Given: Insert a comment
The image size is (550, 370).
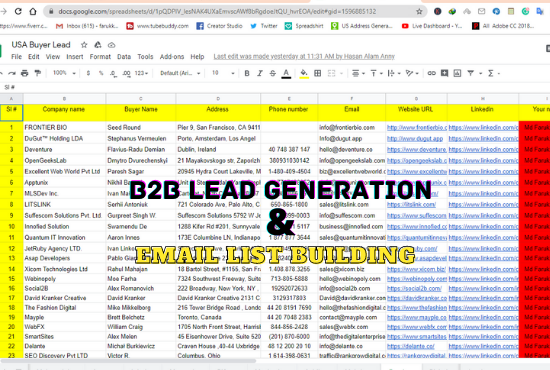Looking at the screenshot, I should [x=444, y=73].
